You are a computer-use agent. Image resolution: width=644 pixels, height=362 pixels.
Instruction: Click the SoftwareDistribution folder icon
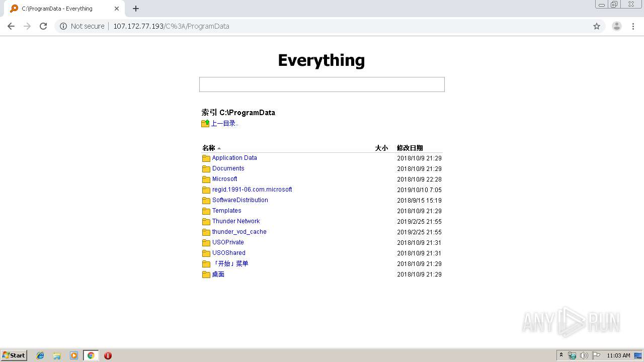pyautogui.click(x=206, y=200)
